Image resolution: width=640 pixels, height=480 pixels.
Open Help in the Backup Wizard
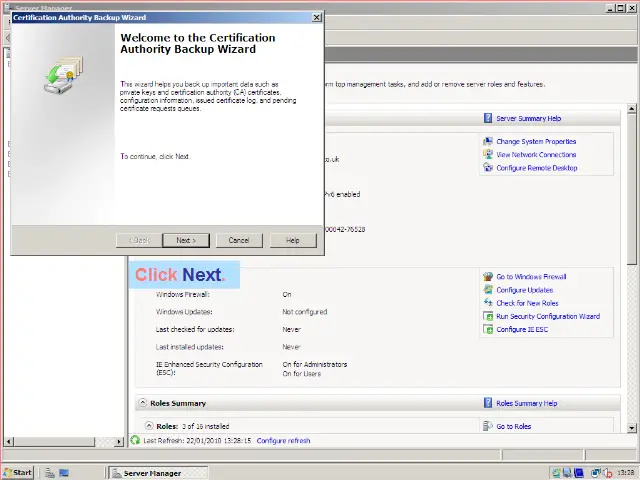point(293,240)
